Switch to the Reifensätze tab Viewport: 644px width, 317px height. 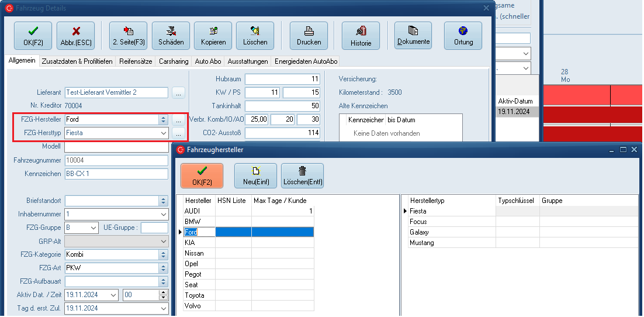point(136,61)
